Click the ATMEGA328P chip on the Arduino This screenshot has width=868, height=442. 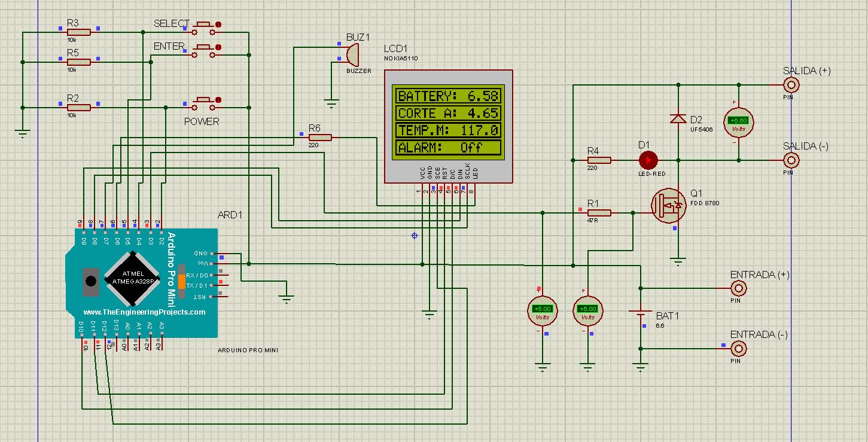133,278
